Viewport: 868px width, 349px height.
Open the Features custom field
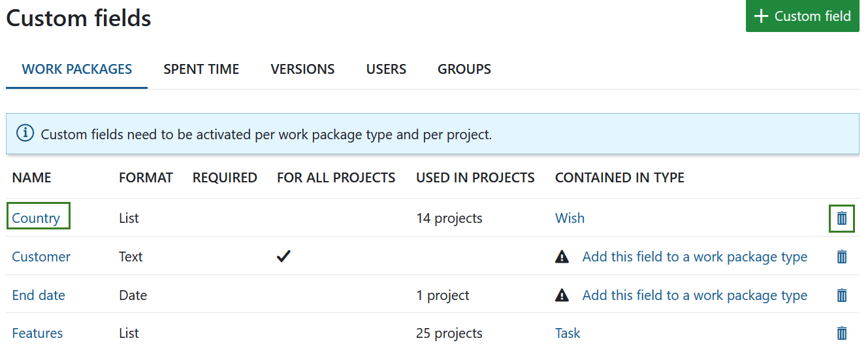point(37,333)
